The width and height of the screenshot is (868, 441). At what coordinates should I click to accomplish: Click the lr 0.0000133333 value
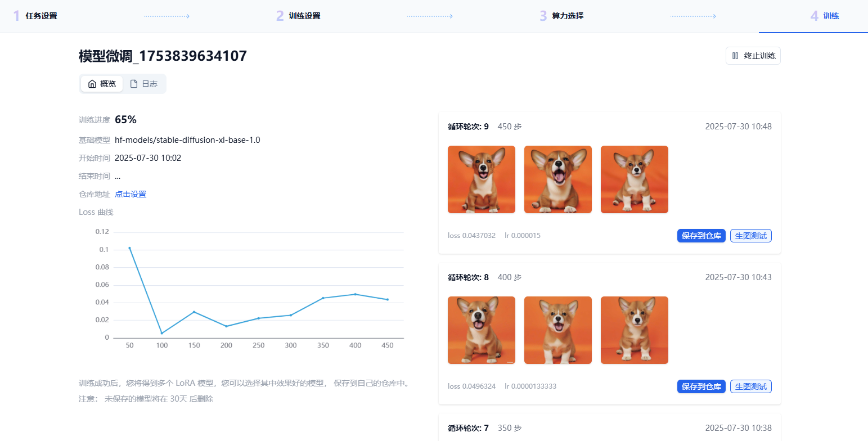(x=530, y=386)
